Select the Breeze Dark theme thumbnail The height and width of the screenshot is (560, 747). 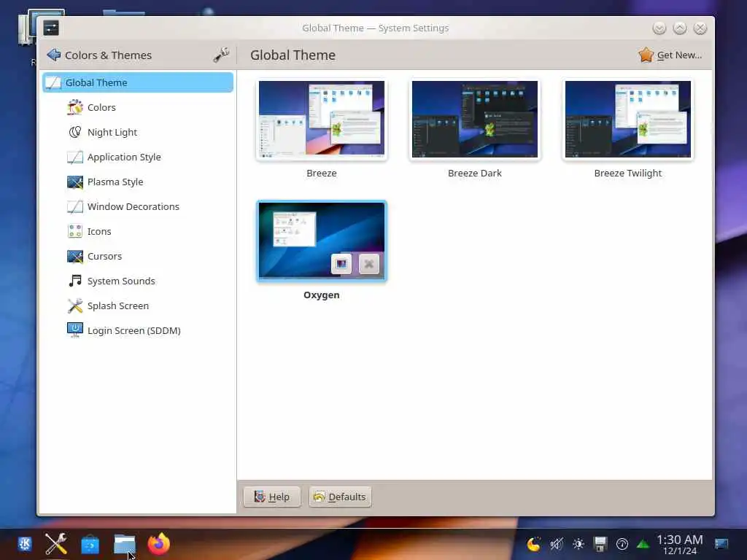[x=474, y=119]
